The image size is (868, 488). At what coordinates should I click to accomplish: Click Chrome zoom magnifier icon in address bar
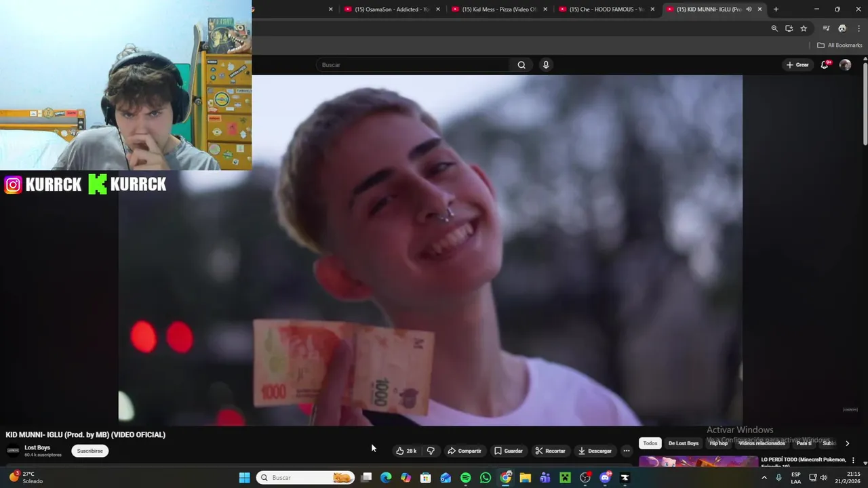coord(774,28)
